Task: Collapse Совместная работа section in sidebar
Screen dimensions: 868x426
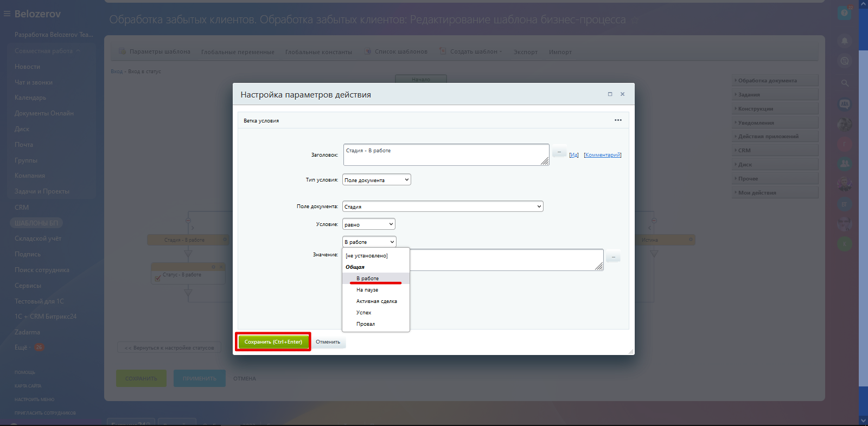Action: coord(47,51)
